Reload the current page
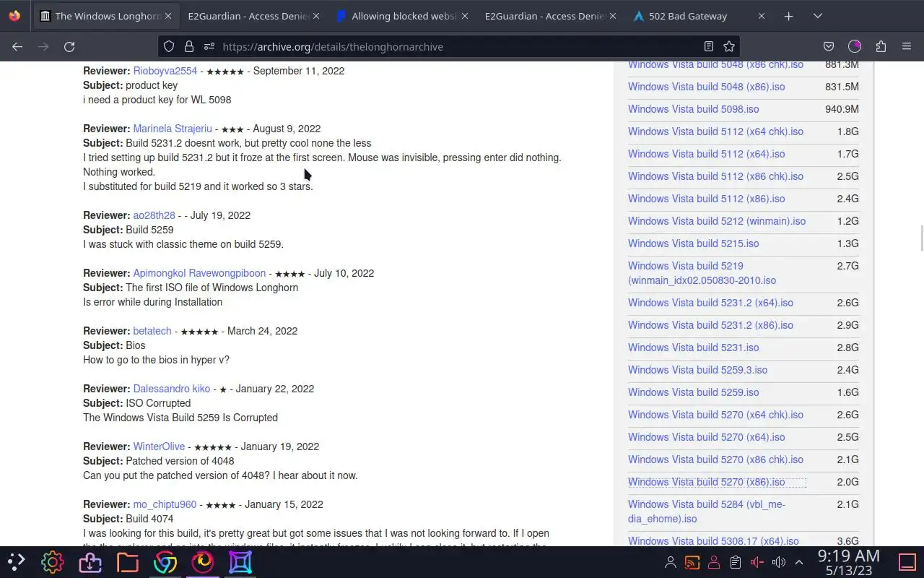Image resolution: width=924 pixels, height=578 pixels. [x=69, y=46]
